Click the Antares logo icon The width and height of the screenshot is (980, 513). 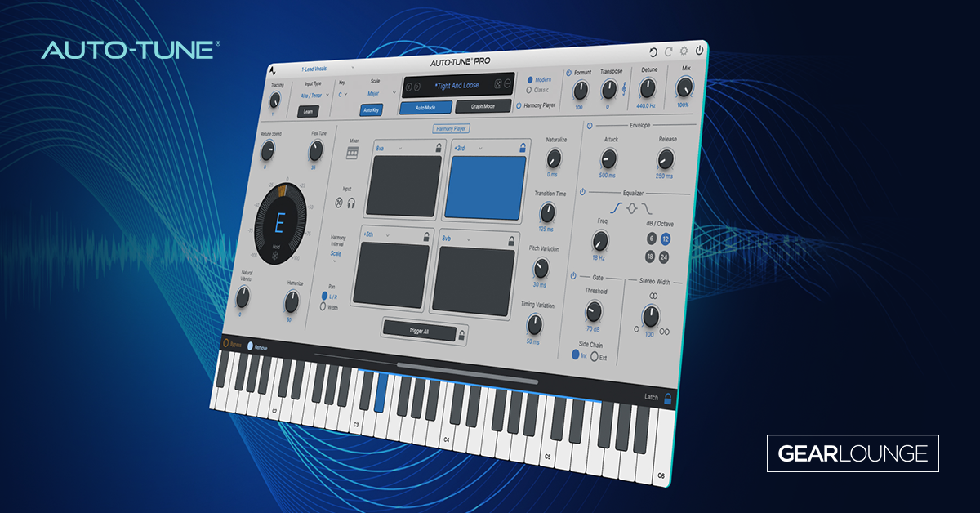tap(274, 69)
